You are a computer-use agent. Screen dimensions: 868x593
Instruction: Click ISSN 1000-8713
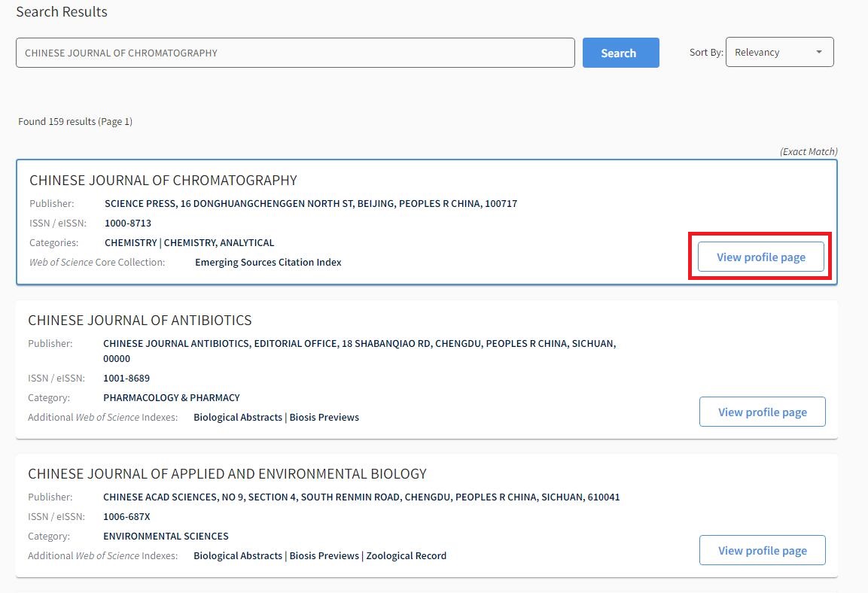128,224
